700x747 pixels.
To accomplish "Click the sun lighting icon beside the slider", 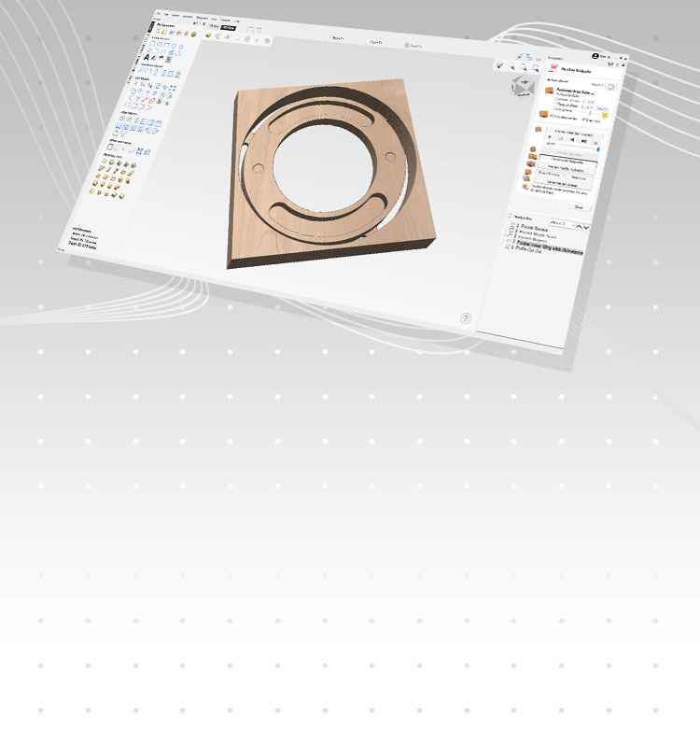I will (x=605, y=115).
